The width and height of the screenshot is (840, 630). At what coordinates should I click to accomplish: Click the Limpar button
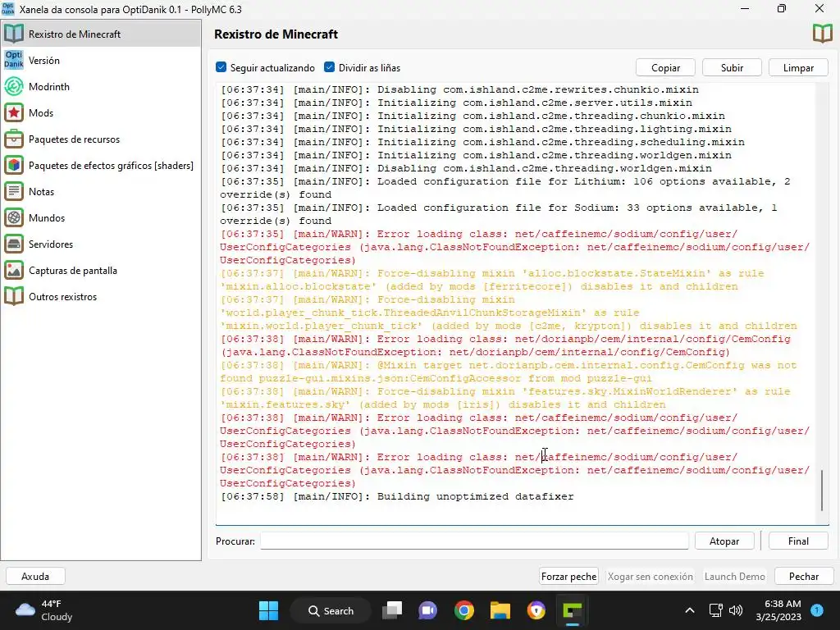click(x=798, y=67)
